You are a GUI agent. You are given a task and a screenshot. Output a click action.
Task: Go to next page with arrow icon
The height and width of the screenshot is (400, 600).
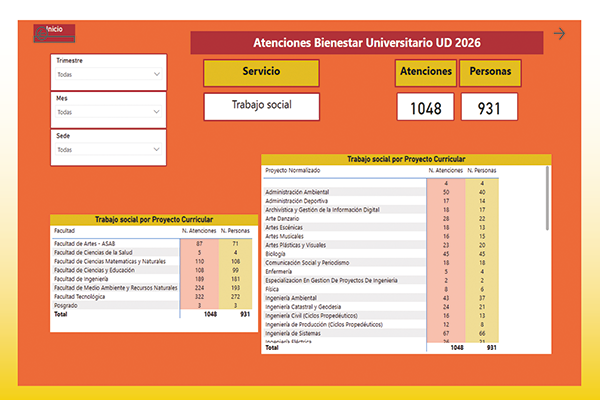pyautogui.click(x=559, y=34)
